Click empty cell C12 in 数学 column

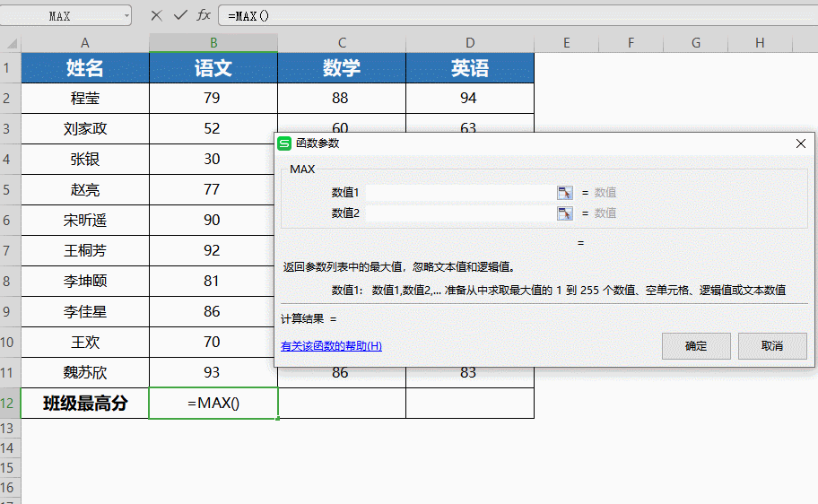[342, 403]
